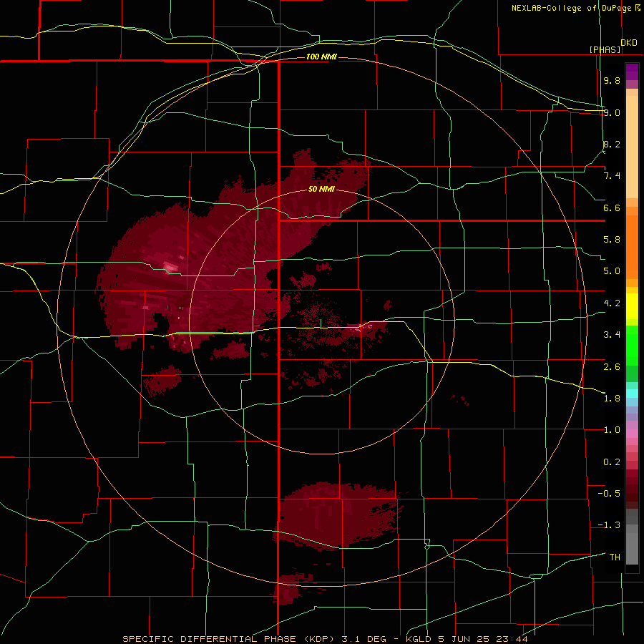Click the 7.4 scale value

click(612, 176)
